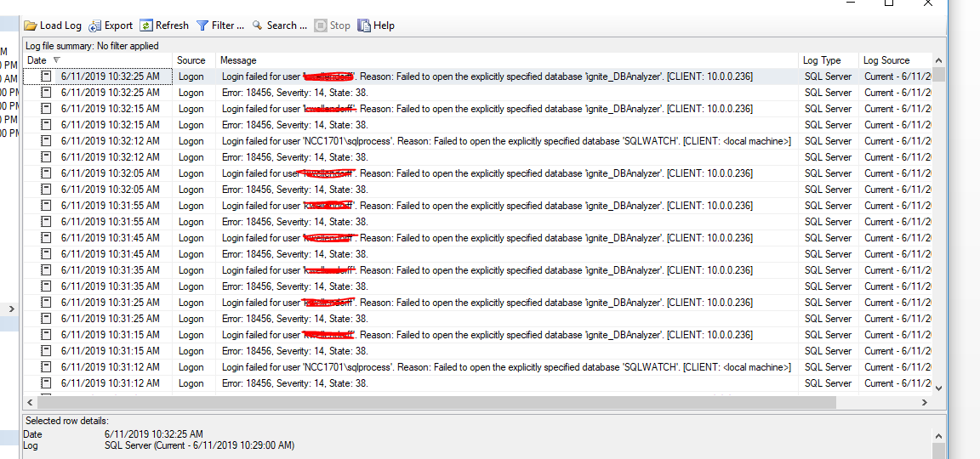Select the 10:31:15 AM Error 18456 message

295,351
